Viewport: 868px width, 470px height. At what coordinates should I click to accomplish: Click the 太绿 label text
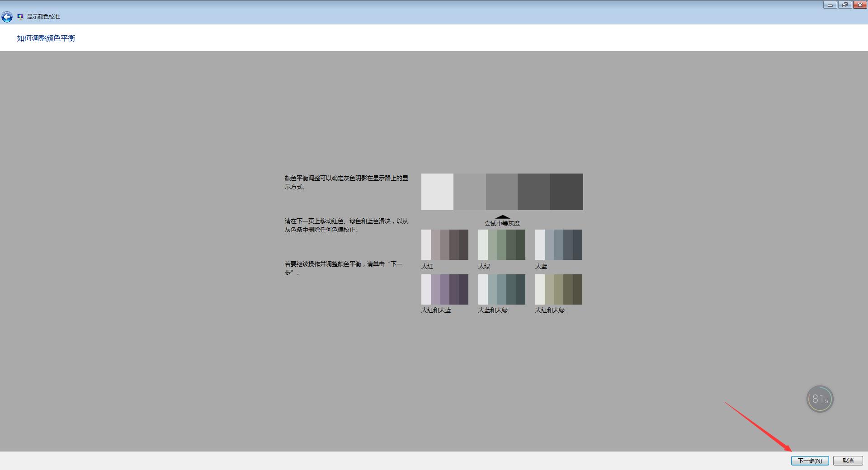tap(484, 266)
